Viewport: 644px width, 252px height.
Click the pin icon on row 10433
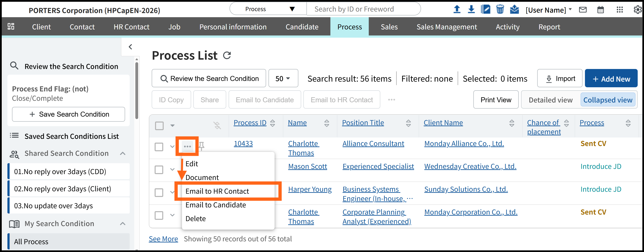tap(202, 146)
